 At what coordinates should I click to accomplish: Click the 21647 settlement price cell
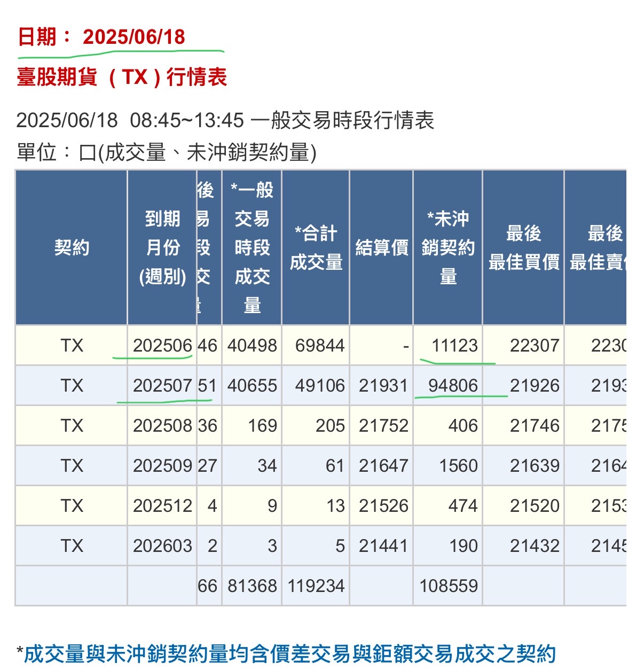pos(381,466)
